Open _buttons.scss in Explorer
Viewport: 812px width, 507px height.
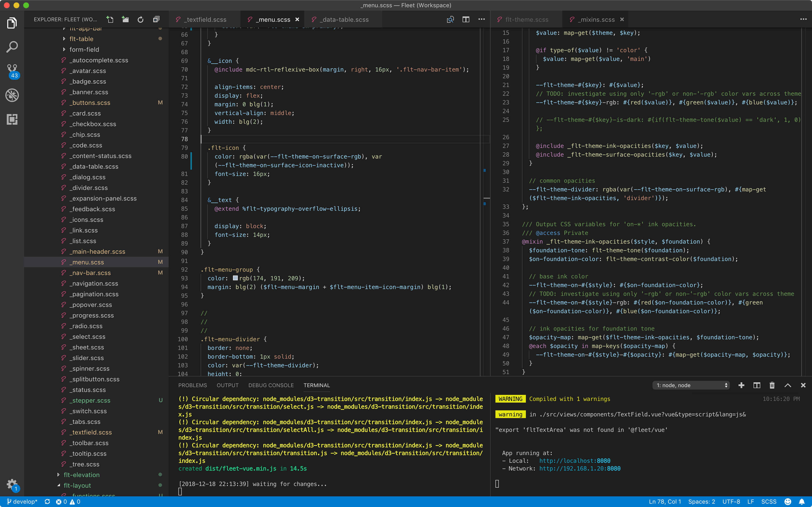(96, 103)
